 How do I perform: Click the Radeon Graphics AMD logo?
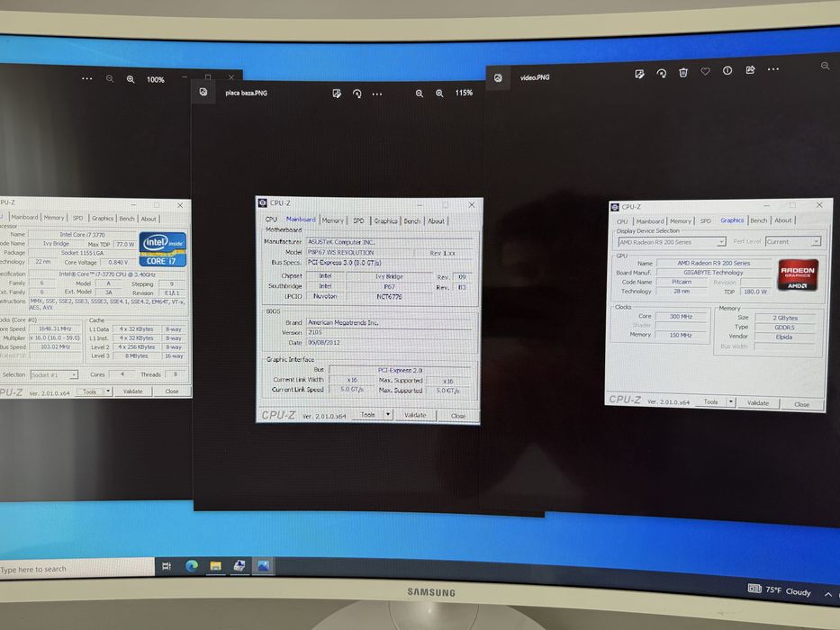[x=798, y=274]
